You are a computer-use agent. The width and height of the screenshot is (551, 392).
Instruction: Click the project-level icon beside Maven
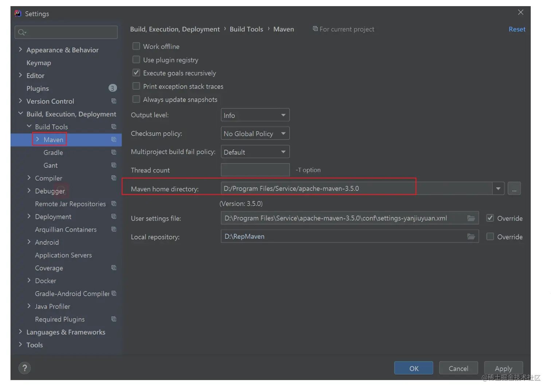tap(114, 139)
